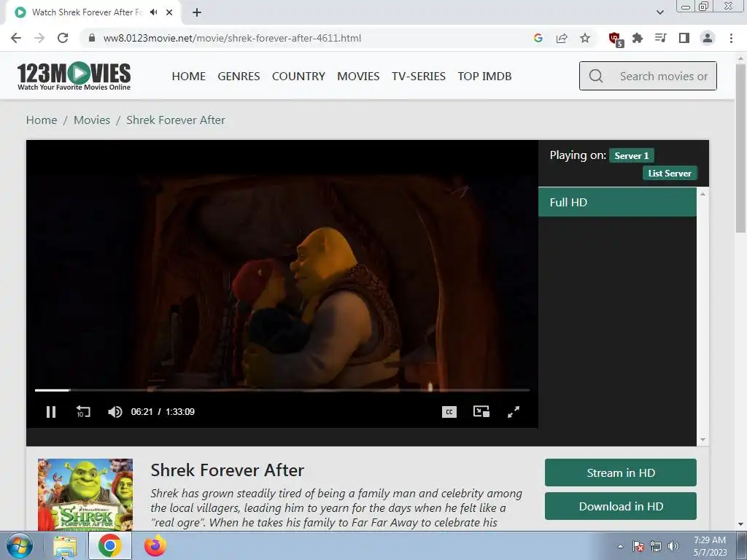Follow the Home breadcrumb link
Viewport: 747px width, 560px height.
click(x=42, y=120)
